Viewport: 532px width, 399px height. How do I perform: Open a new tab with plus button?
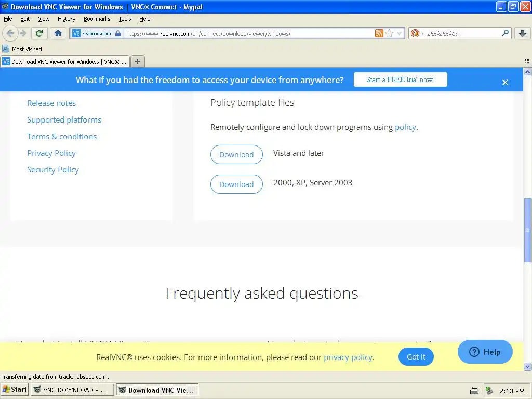[137, 61]
